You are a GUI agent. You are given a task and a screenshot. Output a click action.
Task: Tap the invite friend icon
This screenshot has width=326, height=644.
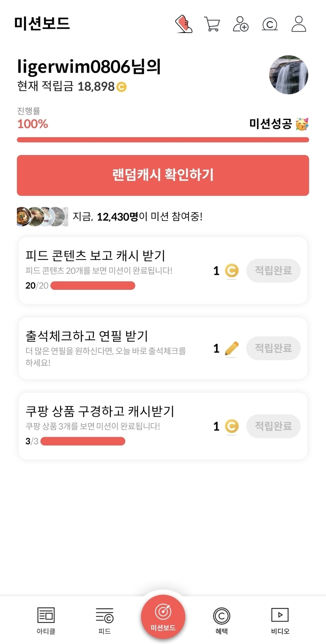tap(241, 24)
